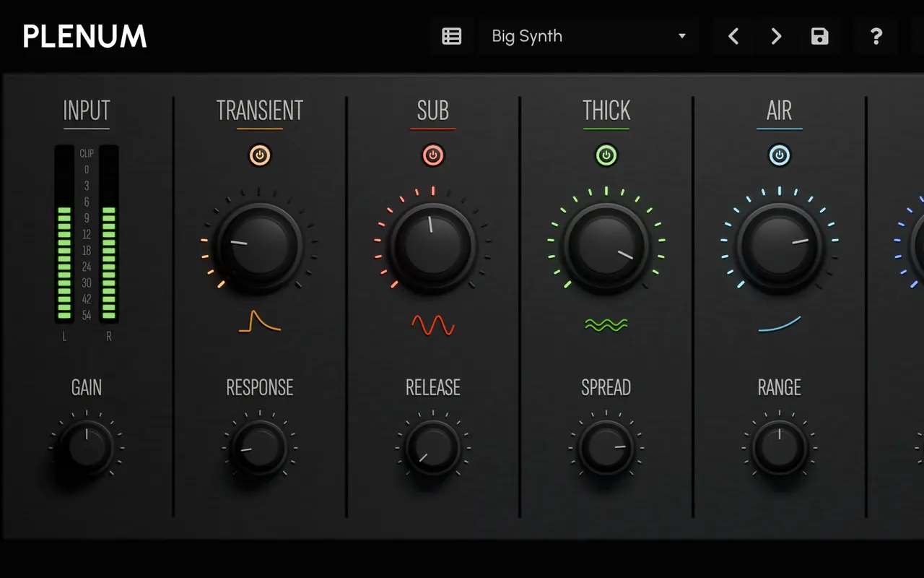
Task: Click the dropdown arrow beside Big Synth
Action: click(681, 36)
